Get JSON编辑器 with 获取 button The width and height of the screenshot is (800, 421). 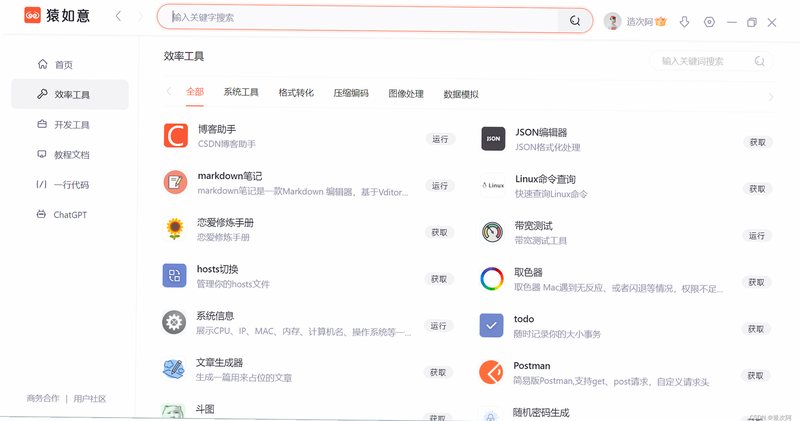pos(758,142)
